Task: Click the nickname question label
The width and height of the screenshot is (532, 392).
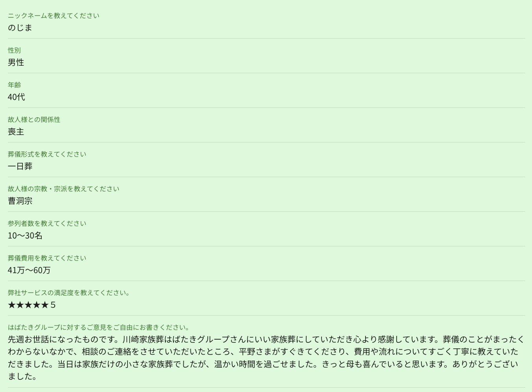Action: pos(54,16)
